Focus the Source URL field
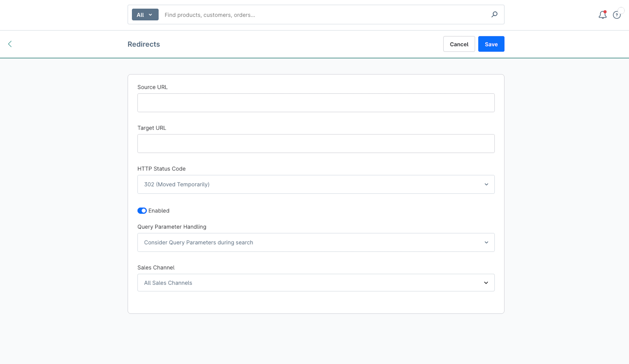The height and width of the screenshot is (364, 629). click(x=316, y=103)
